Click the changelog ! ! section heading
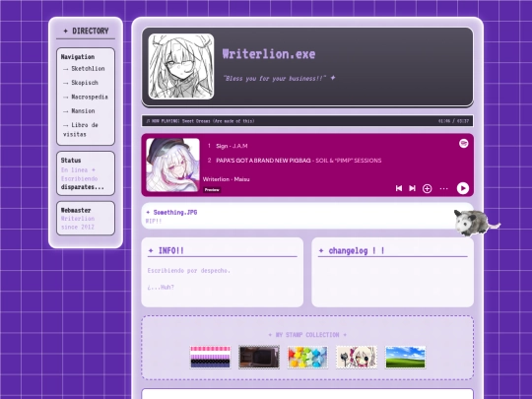Viewport: 532px width, 399px height. click(352, 251)
